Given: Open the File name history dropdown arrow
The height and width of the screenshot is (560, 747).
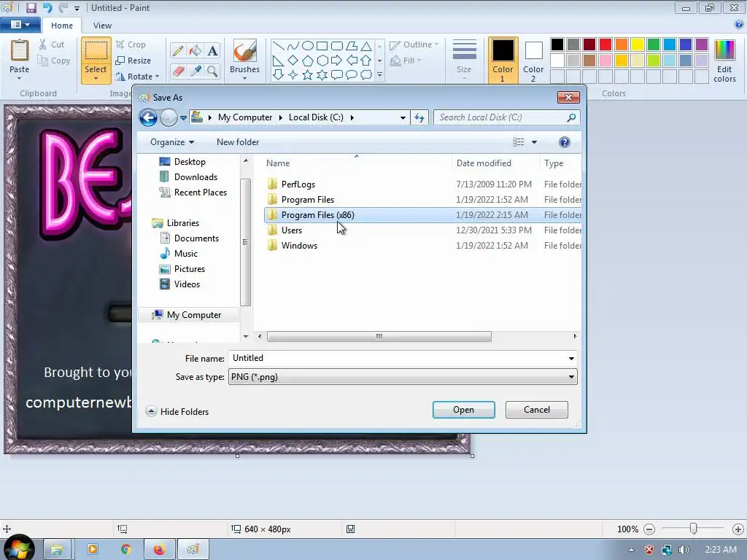Looking at the screenshot, I should 571,358.
